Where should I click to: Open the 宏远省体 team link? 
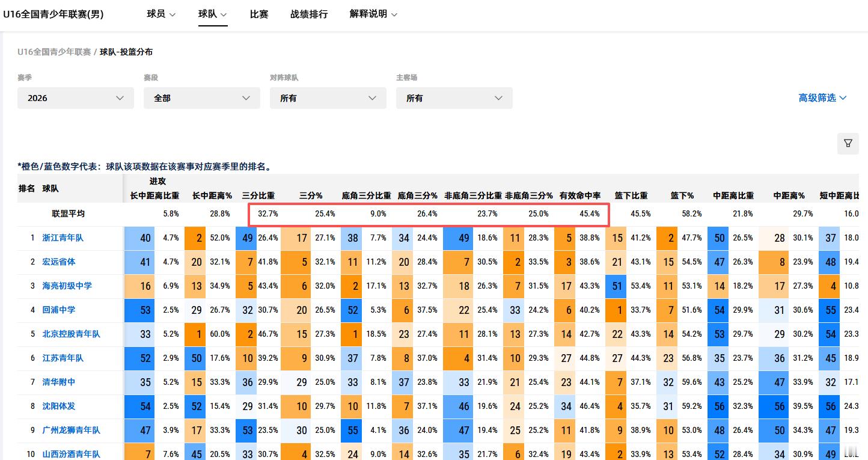59,262
